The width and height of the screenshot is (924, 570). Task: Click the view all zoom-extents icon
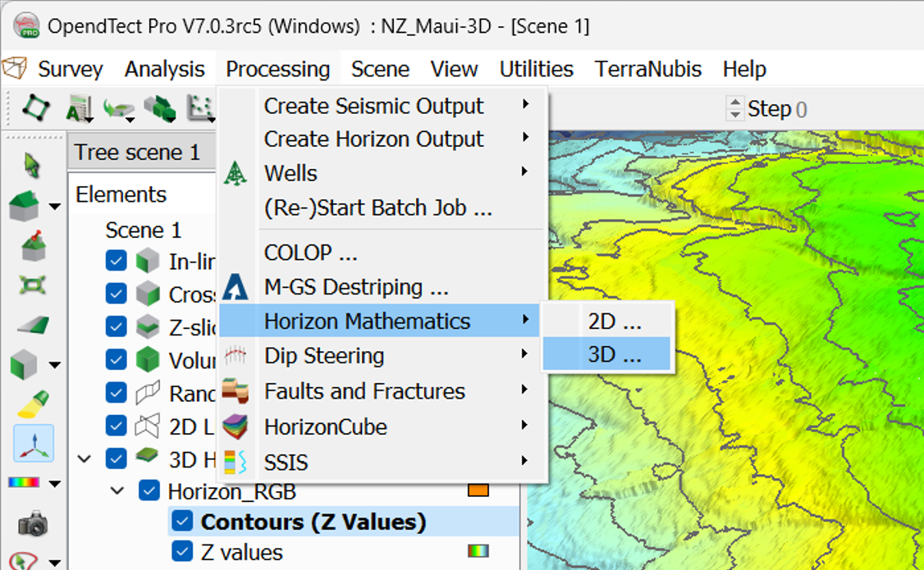(33, 285)
